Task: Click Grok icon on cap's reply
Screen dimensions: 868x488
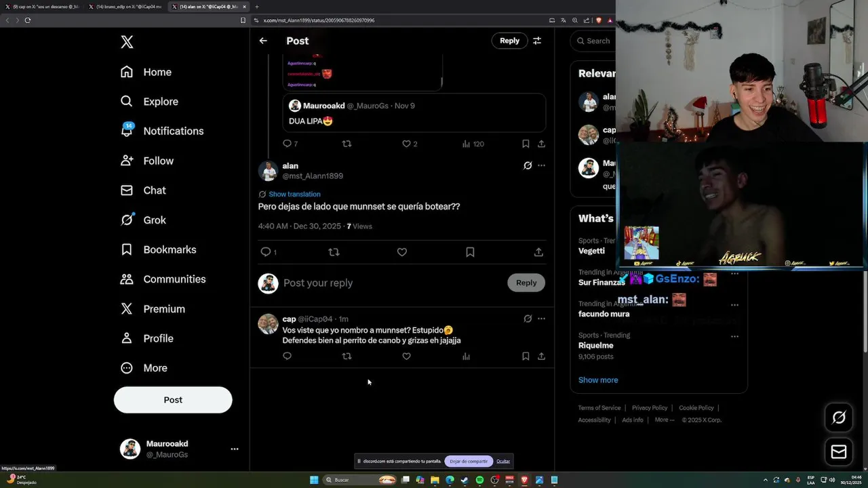Action: pos(528,319)
